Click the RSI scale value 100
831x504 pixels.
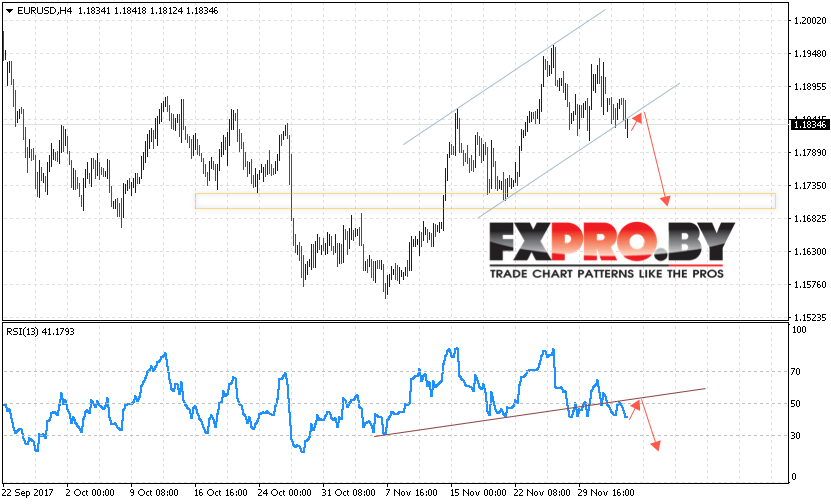pyautogui.click(x=798, y=330)
